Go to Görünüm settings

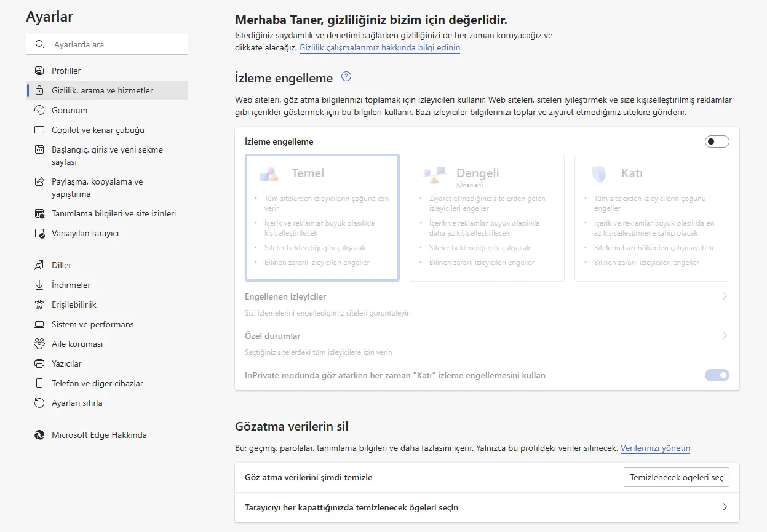click(x=108, y=110)
